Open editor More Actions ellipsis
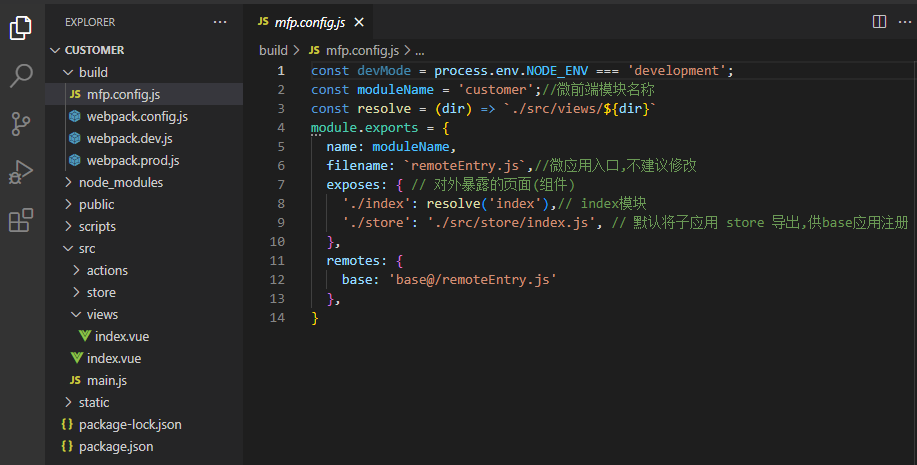917x465 pixels. (x=903, y=21)
